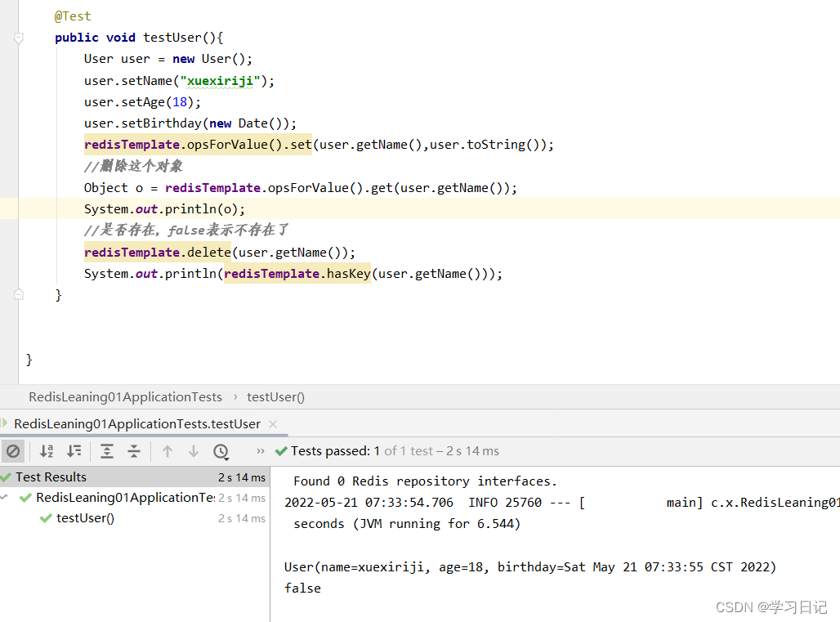Click the @Test annotation

click(x=73, y=16)
